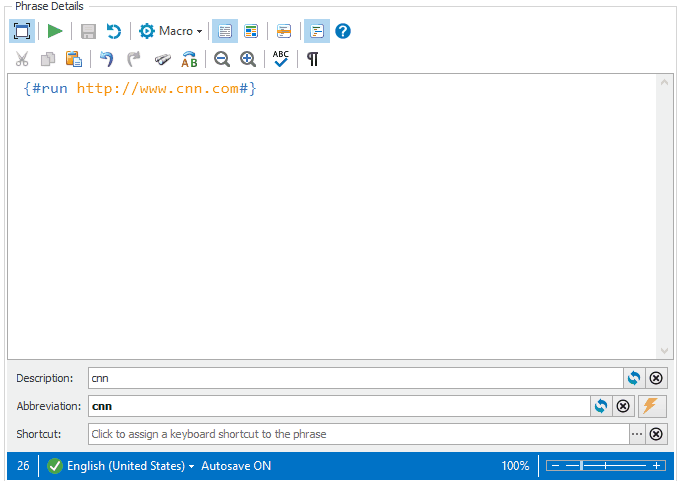Image resolution: width=677 pixels, height=481 pixels.
Task: Revert changes with the blue circular arrow
Action: point(114,32)
